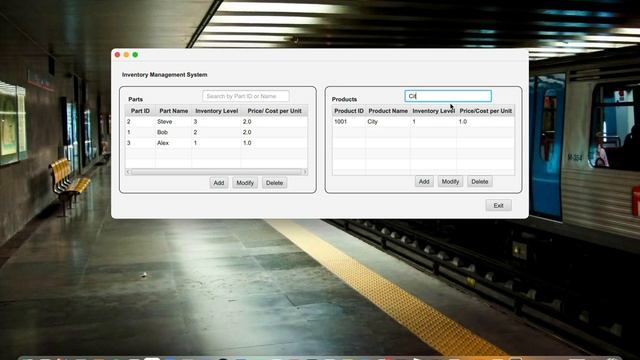Click the green maximize window button
Screen dimensions: 640x360
pyautogui.click(x=135, y=55)
